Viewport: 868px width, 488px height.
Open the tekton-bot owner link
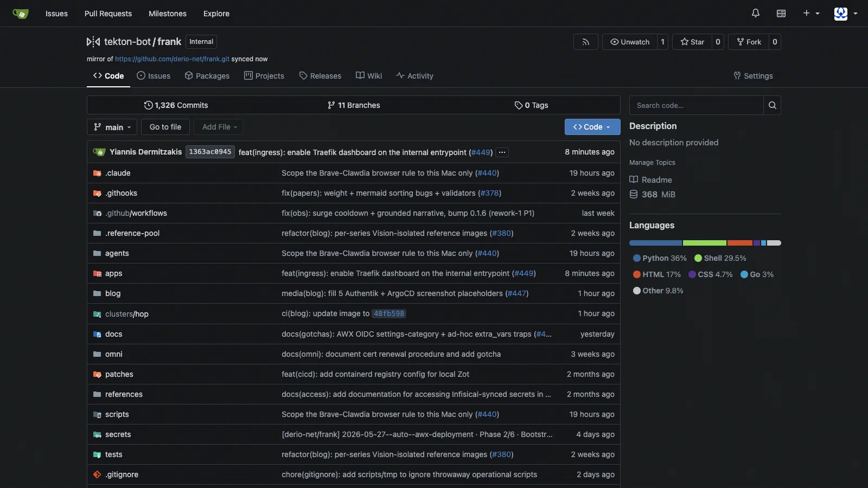click(127, 42)
